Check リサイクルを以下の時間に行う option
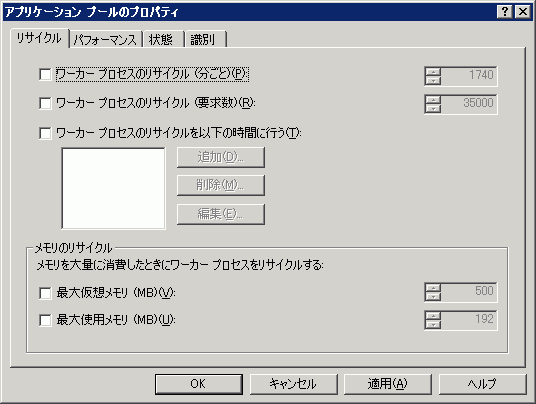Screen dimensions: 536x404 (45, 133)
